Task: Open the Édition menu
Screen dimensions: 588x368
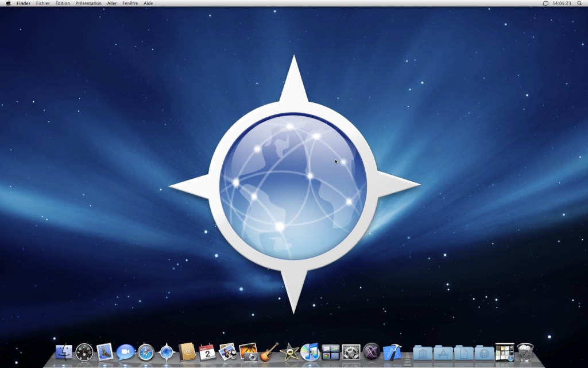Action: [62, 3]
